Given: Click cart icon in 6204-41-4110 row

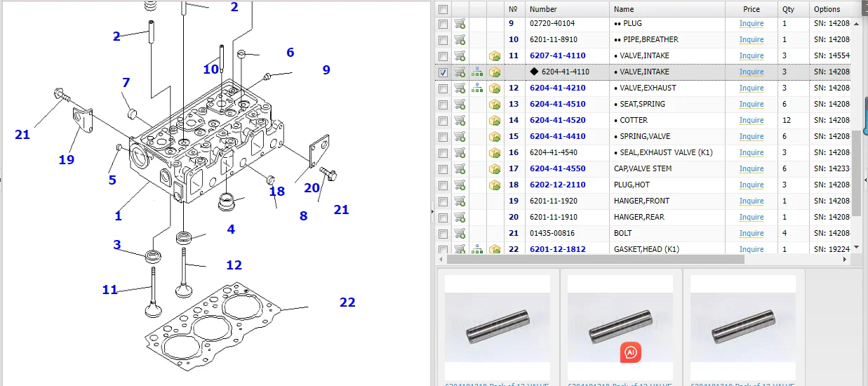Looking at the screenshot, I should (460, 72).
